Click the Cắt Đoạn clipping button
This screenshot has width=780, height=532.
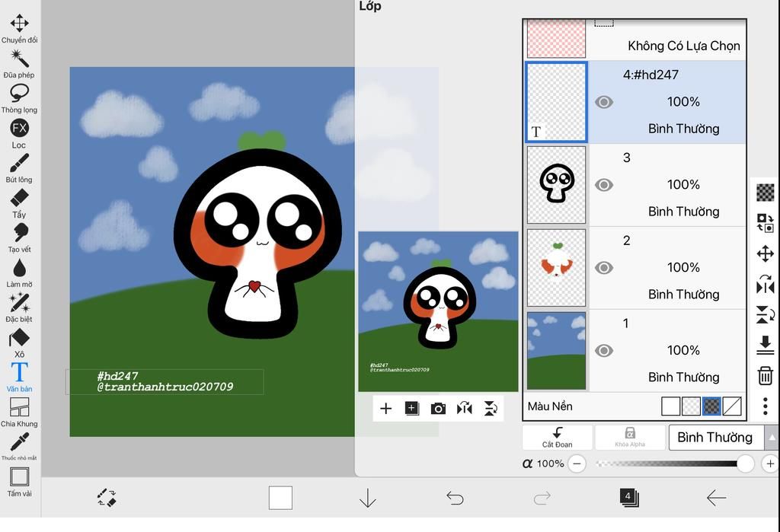coord(557,438)
